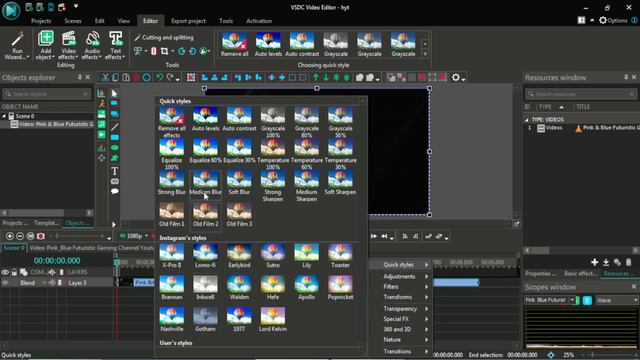Apply the Lord Kelvin Instagram style
Screen dimensions: 640x360
[x=273, y=320]
